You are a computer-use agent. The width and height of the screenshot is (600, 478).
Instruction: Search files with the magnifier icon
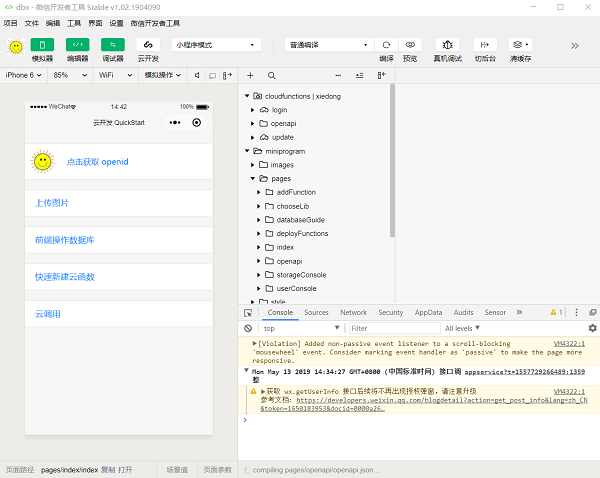click(271, 75)
